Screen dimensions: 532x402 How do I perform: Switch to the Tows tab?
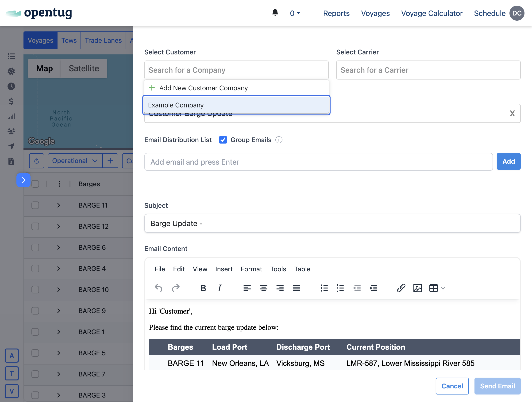(69, 40)
